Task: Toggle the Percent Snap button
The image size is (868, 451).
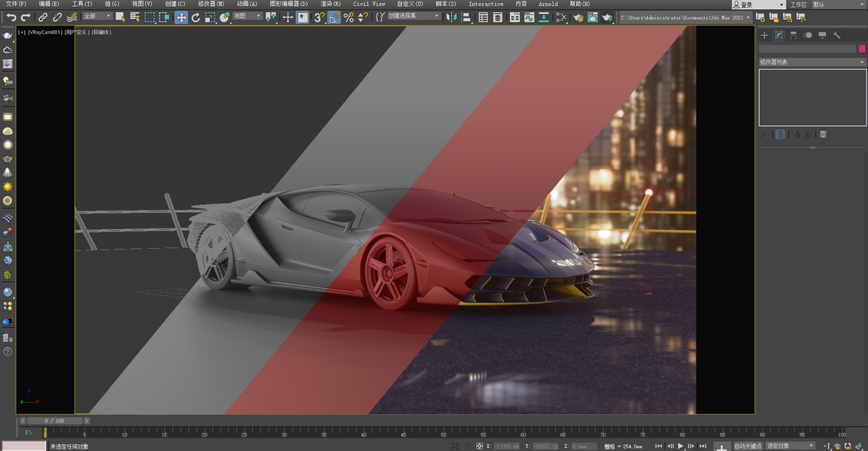Action: 348,18
